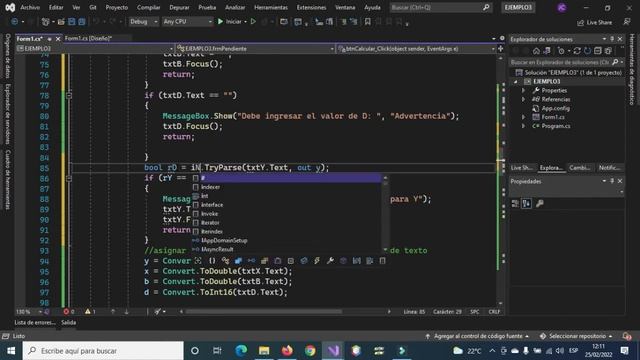640x360 pixels.
Task: Click the Windows taskbar search box
Action: coord(103,351)
